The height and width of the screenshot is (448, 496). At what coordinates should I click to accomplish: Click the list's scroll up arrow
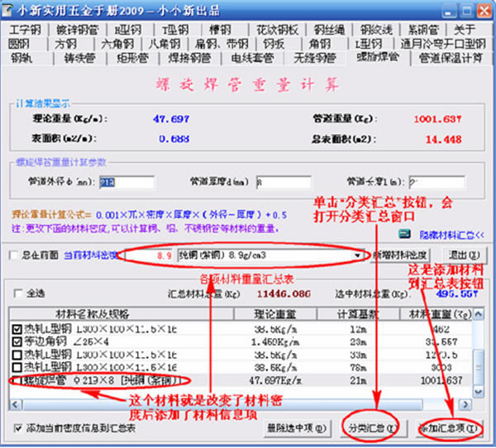coord(479,314)
